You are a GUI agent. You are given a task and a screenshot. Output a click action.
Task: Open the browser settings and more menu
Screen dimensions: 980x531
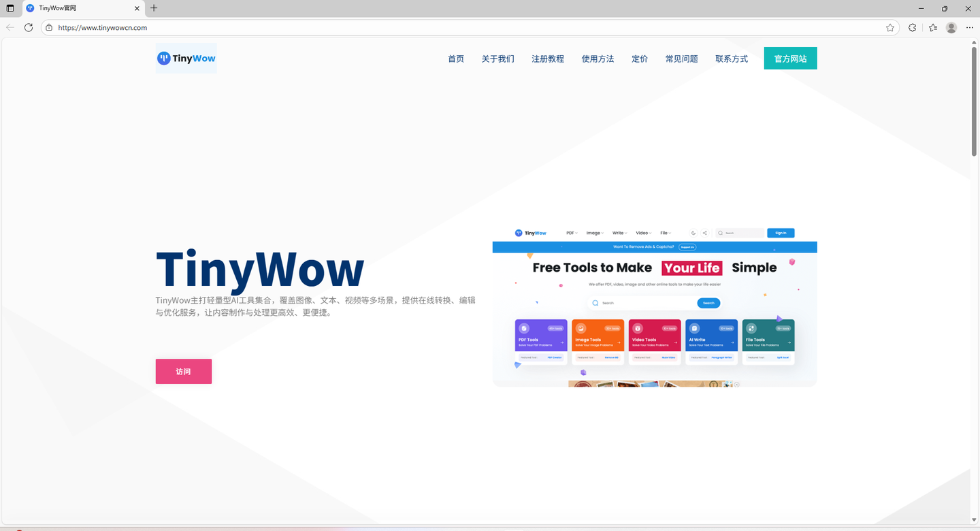click(x=970, y=28)
